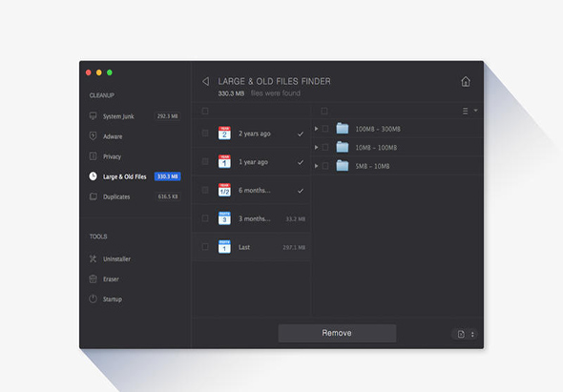This screenshot has height=392, width=563.
Task: Open the Eraser tool label
Action: coord(111,279)
